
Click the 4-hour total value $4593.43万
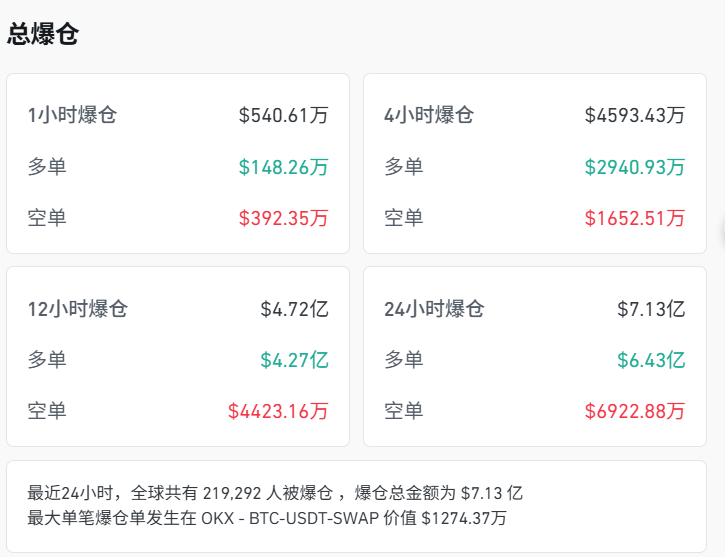pyautogui.click(x=635, y=115)
